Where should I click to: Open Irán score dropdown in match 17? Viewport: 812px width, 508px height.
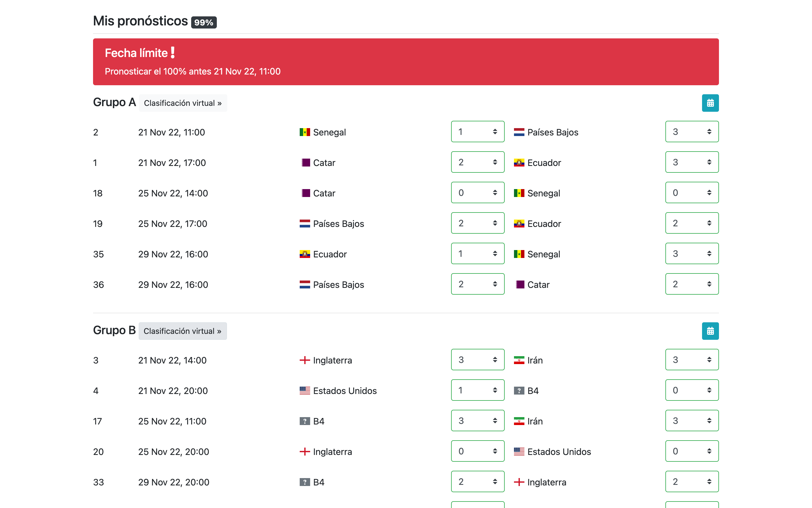(x=692, y=421)
